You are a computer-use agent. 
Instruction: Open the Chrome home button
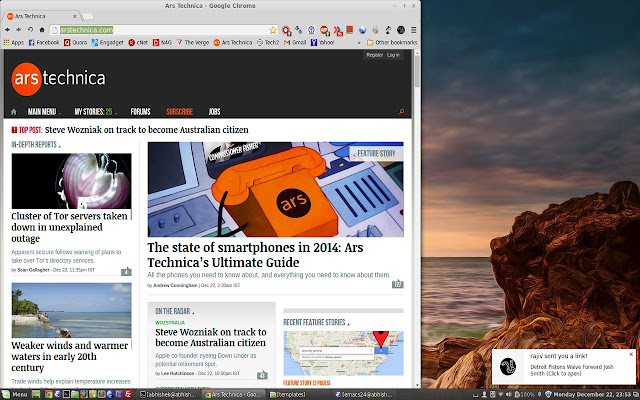(x=42, y=30)
